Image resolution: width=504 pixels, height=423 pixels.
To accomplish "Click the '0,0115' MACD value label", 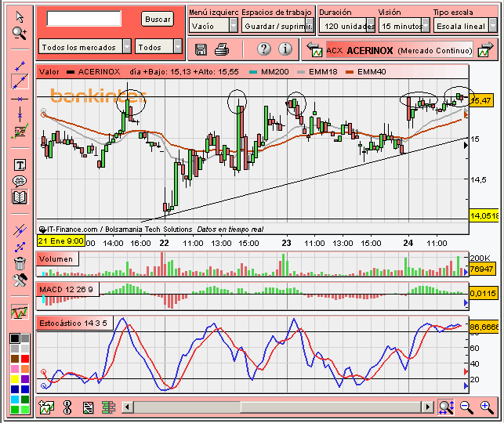I will coord(483,293).
